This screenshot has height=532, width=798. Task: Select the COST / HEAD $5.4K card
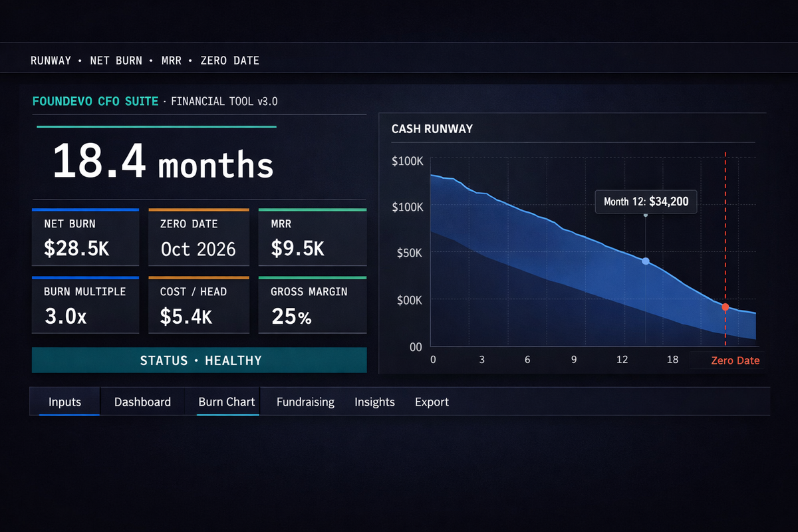198,305
